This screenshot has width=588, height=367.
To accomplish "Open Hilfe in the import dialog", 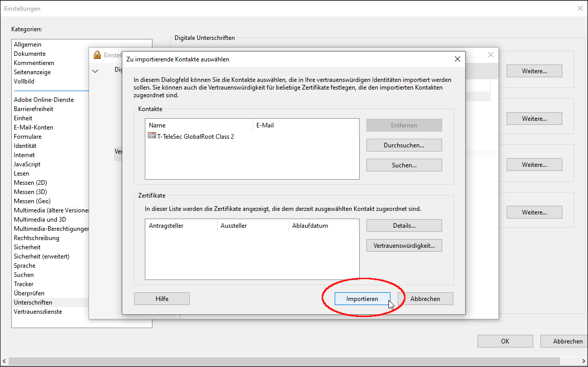I will (x=162, y=299).
